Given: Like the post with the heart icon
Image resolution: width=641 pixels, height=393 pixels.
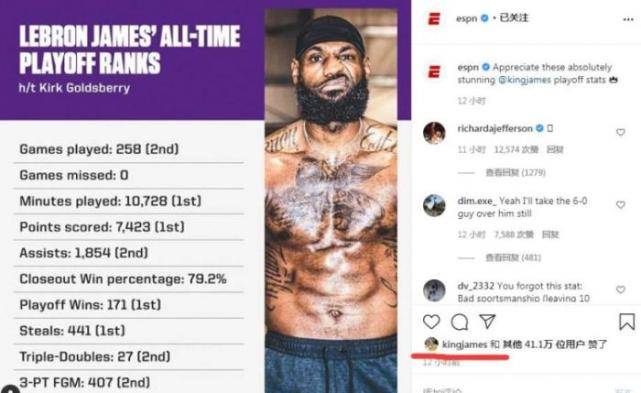Looking at the screenshot, I should [x=431, y=322].
